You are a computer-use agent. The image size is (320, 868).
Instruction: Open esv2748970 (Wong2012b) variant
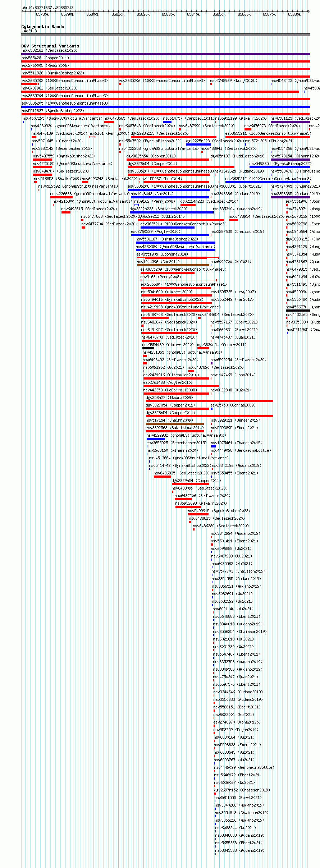point(237,722)
